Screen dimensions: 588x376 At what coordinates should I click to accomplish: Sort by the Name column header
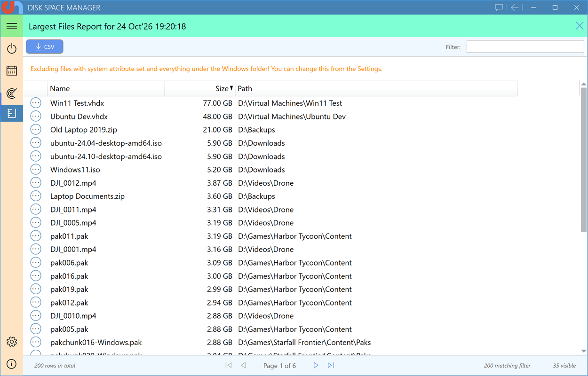point(106,88)
